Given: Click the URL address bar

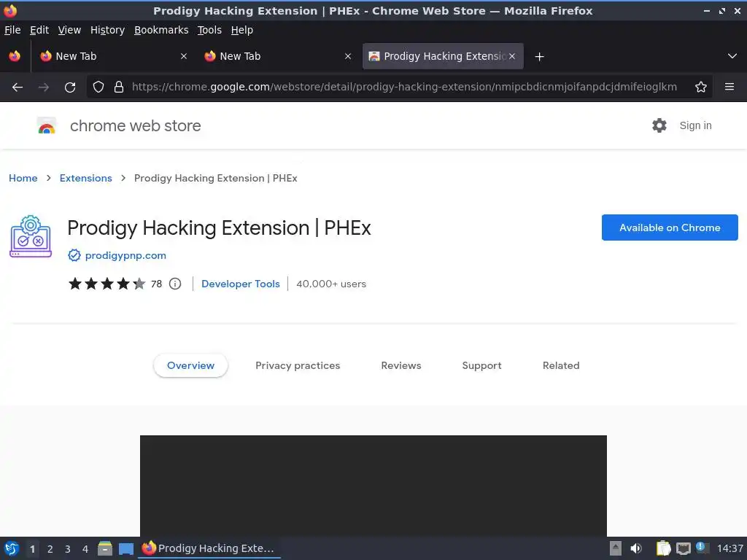Looking at the screenshot, I should [404, 87].
